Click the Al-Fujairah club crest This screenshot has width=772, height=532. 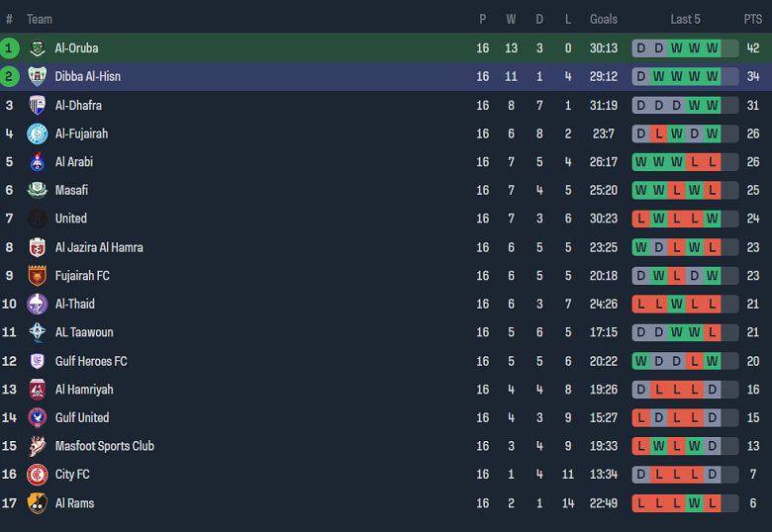38,133
